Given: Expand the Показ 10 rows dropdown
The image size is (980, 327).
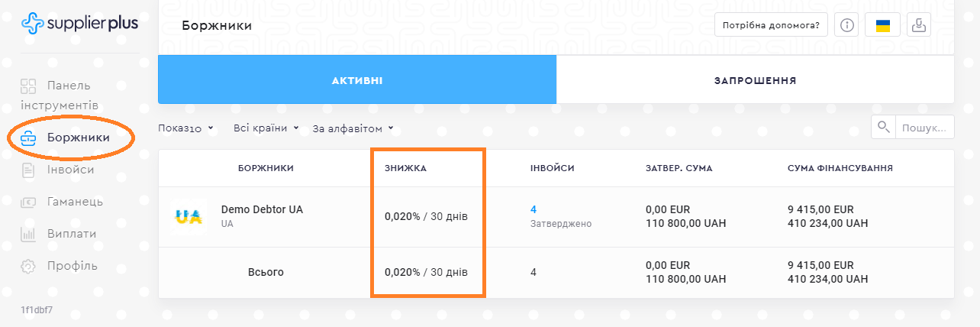Looking at the screenshot, I should point(185,128).
